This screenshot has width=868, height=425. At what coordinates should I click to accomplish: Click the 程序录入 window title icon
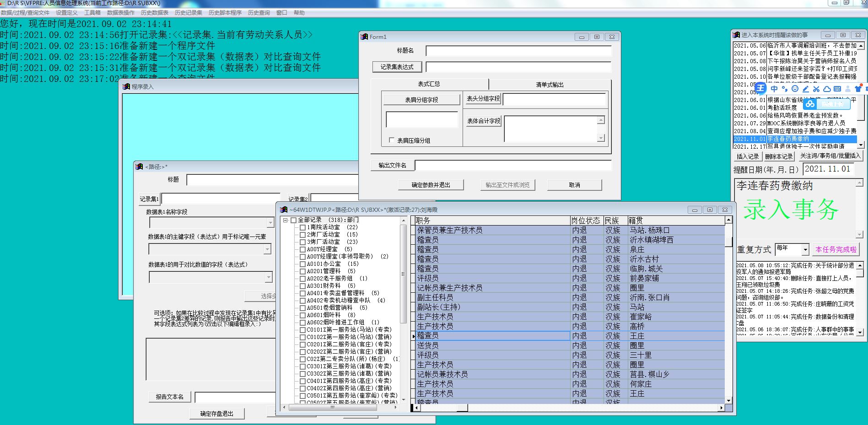[126, 86]
